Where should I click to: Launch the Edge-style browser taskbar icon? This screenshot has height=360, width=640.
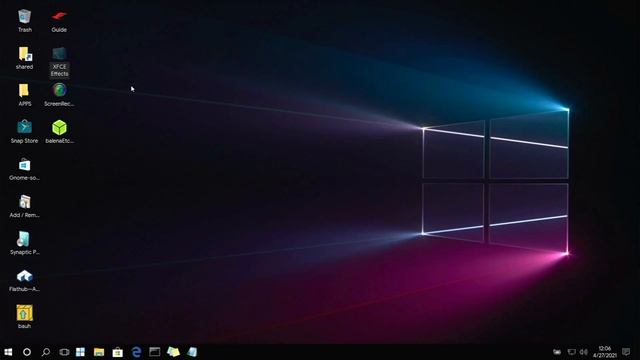136,352
